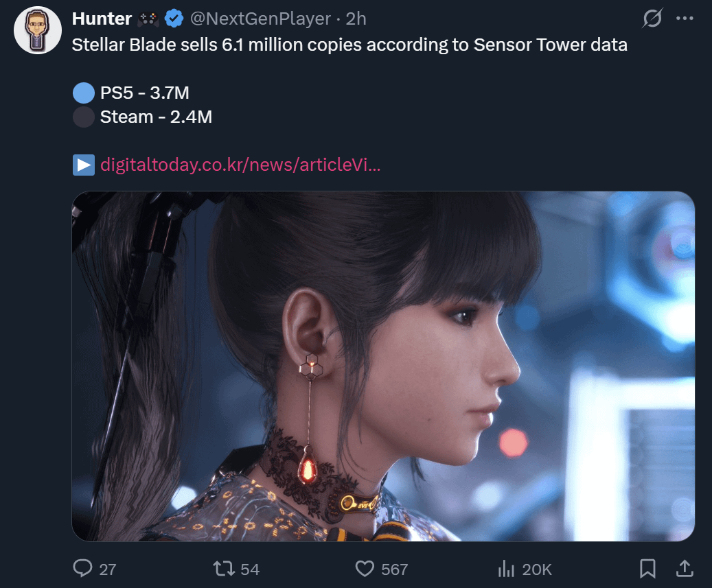Open Hunter's profile avatar
712x588 pixels.
[x=38, y=30]
